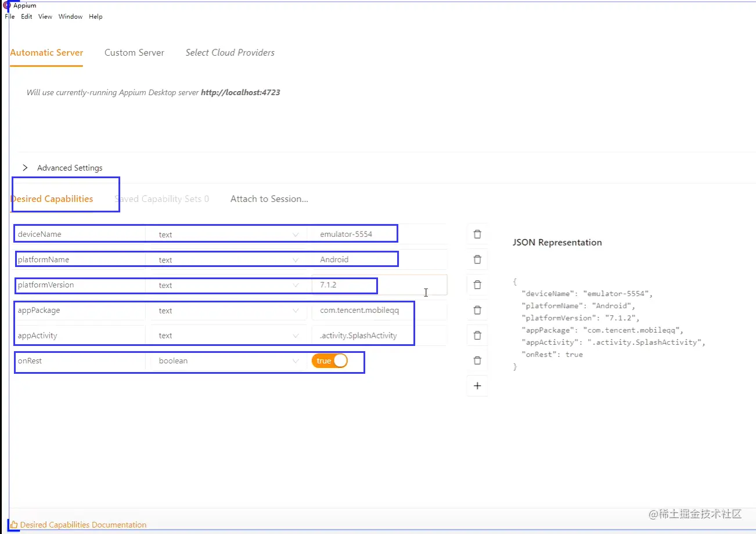Click the thumbs-up documentation icon
Screen dimensions: 756x534
point(14,525)
